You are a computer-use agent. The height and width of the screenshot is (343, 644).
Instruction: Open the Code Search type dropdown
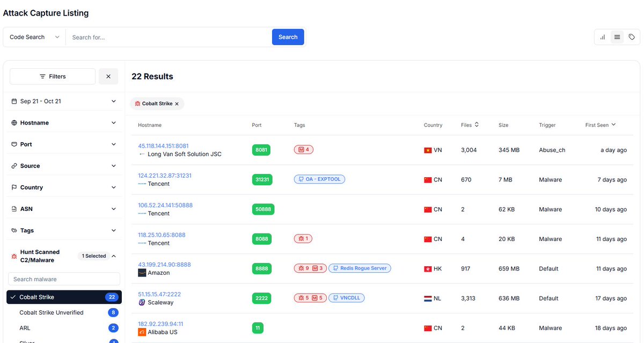(34, 37)
